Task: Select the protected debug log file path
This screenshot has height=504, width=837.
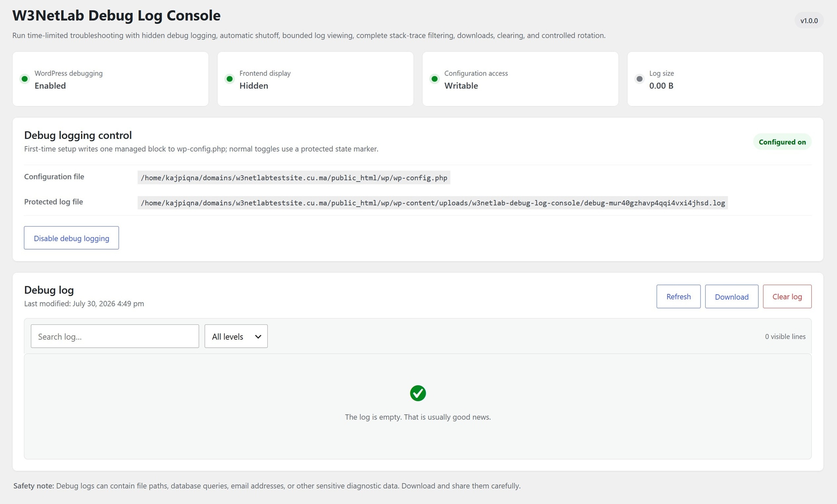Action: [x=433, y=203]
